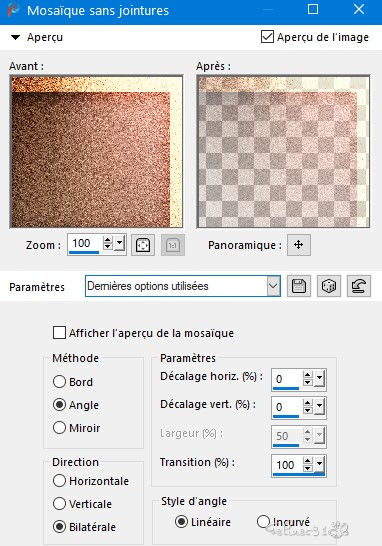
Task: Decrease Zoom with the down arrow
Action: (x=108, y=247)
